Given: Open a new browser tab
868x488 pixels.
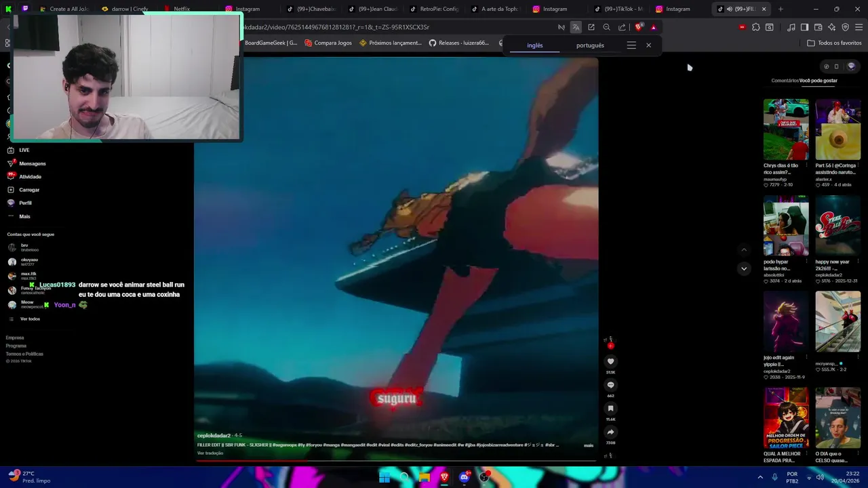Looking at the screenshot, I should click(781, 9).
